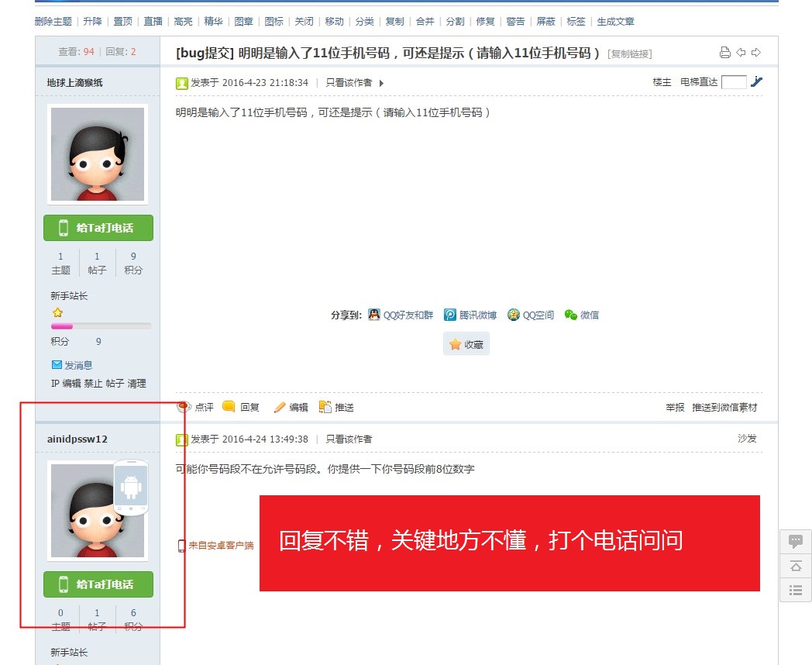Click 复制 in moderation bar
The height and width of the screenshot is (665, 812).
pos(394,21)
